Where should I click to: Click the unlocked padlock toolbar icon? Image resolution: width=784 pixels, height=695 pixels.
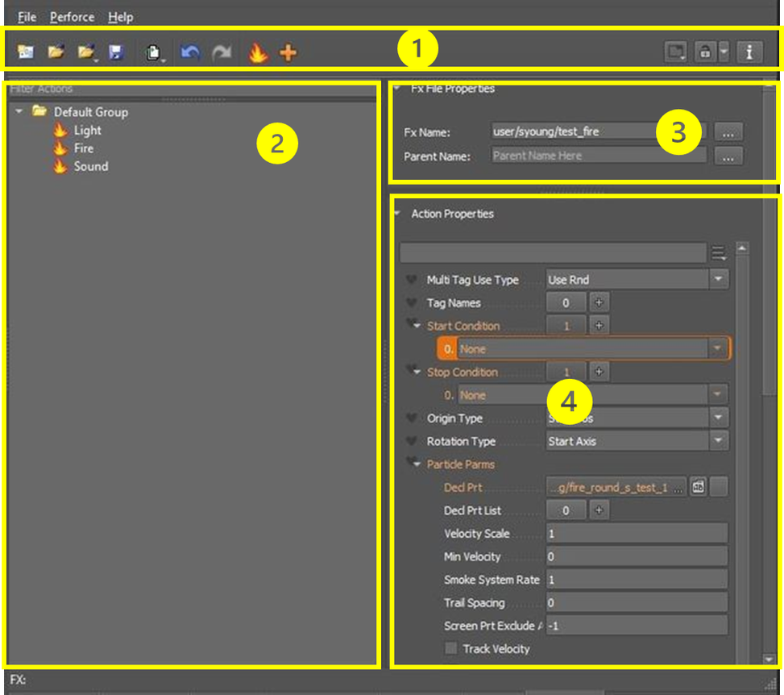tap(705, 52)
